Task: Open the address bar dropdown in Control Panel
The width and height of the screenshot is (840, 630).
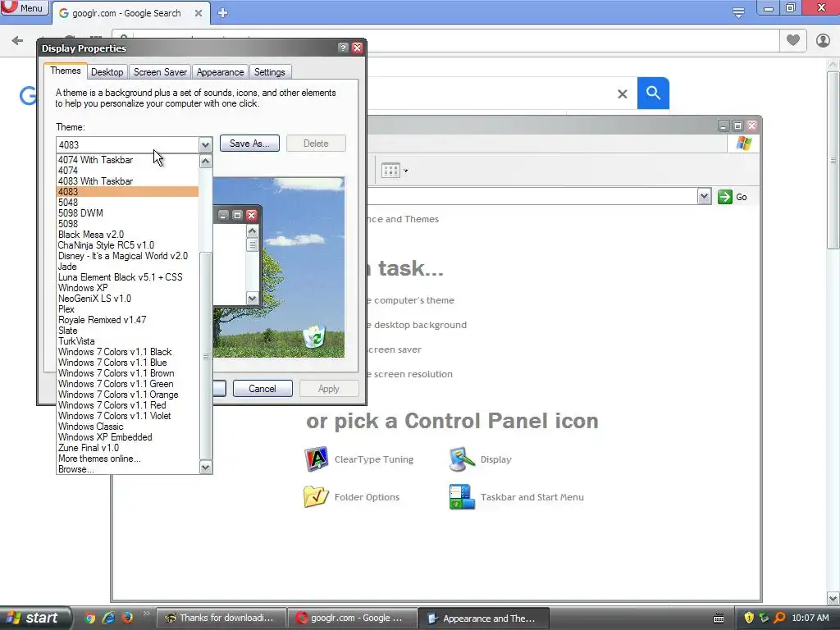Action: click(x=704, y=197)
